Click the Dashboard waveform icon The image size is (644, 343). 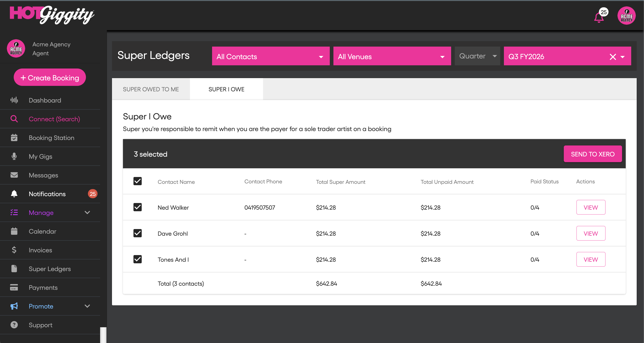(x=14, y=100)
